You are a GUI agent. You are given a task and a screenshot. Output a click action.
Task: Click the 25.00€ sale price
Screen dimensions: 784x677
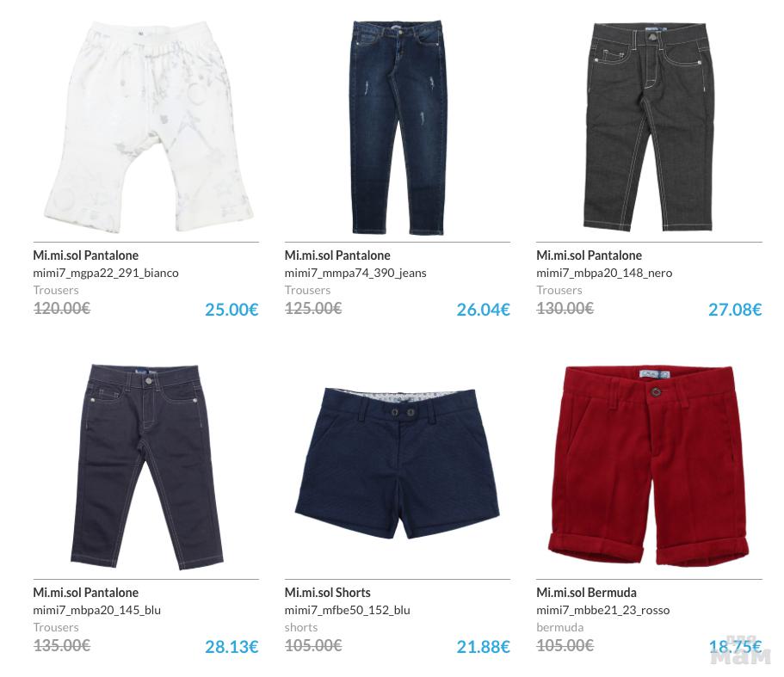pyautogui.click(x=231, y=310)
